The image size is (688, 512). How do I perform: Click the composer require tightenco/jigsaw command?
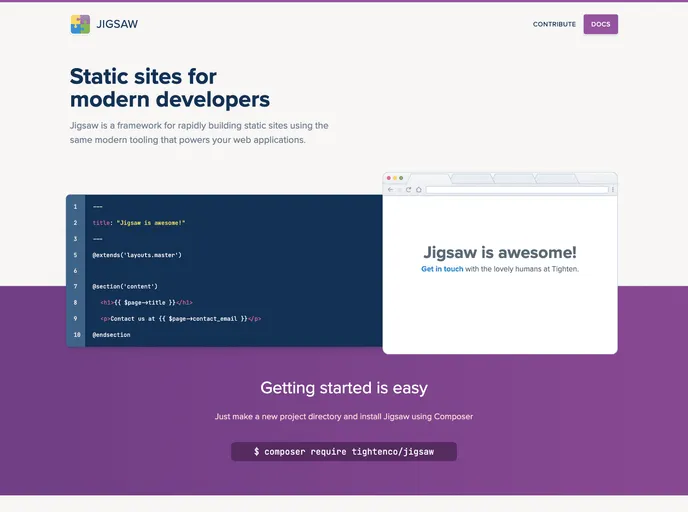click(344, 451)
